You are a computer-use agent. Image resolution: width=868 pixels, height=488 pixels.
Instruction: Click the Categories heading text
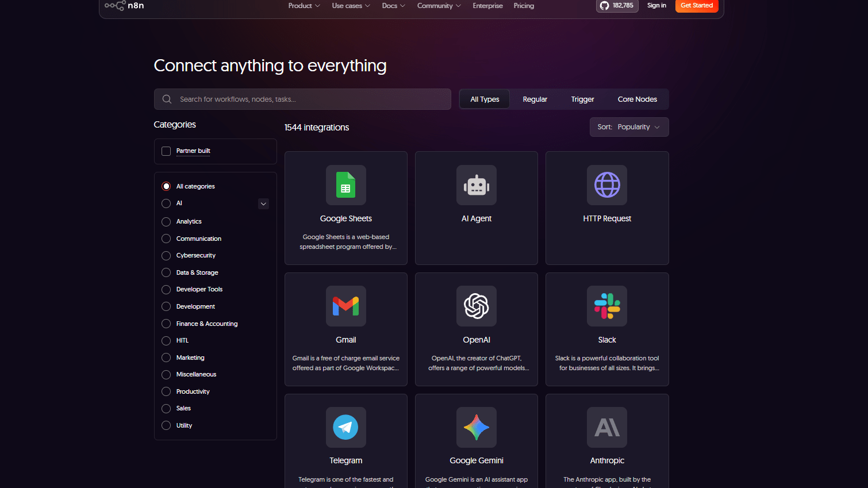175,125
